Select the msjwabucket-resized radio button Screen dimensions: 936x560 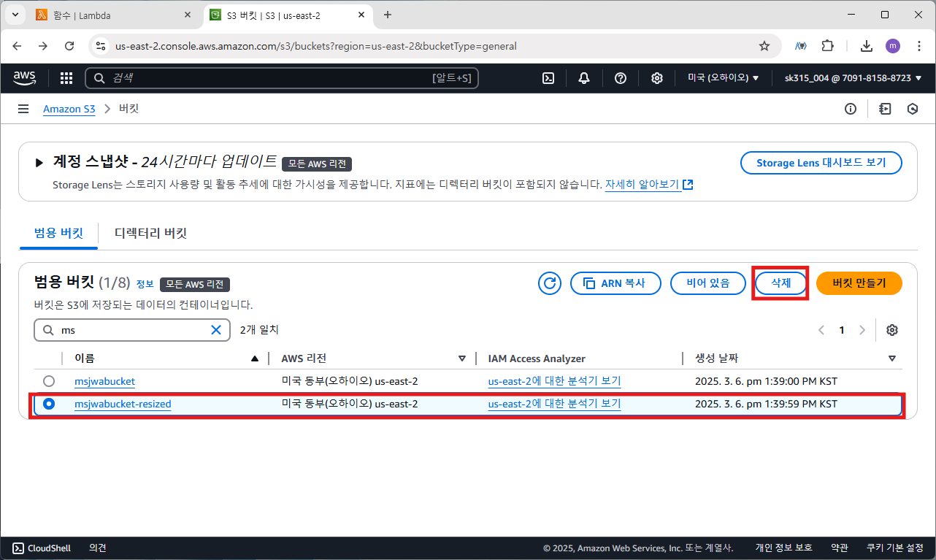click(x=49, y=404)
